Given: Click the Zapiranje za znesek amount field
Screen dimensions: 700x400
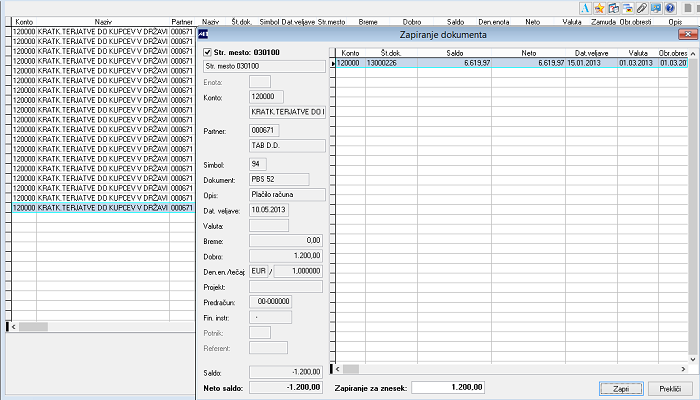Looking at the screenshot, I should click(x=448, y=388).
